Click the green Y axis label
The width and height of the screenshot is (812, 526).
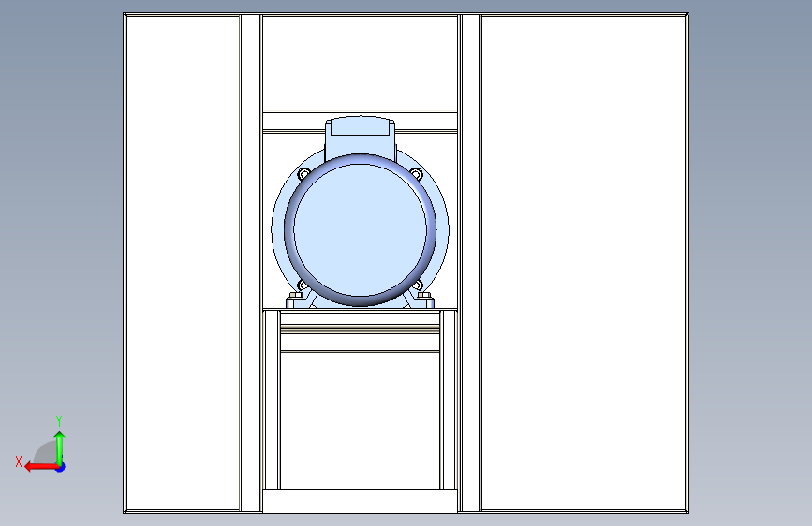59,420
